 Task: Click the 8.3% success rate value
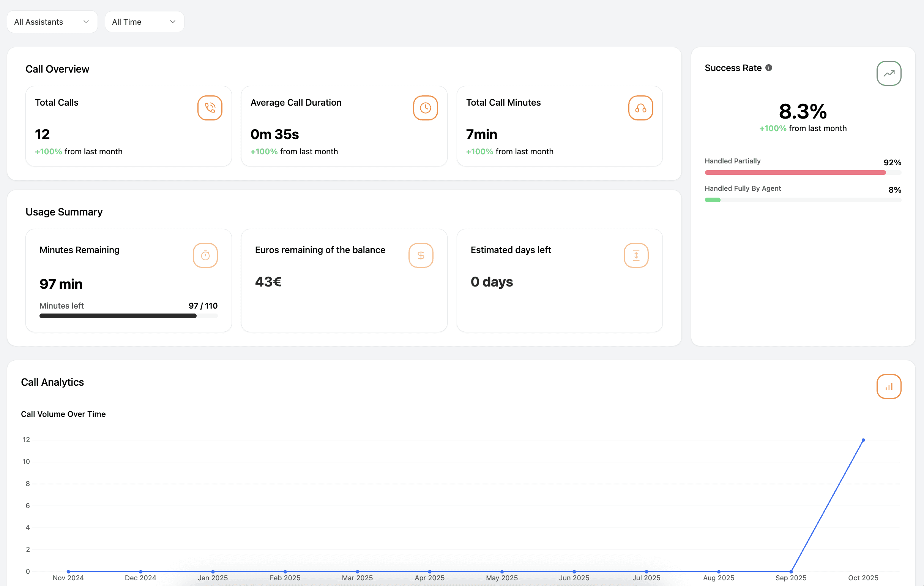[x=803, y=111]
